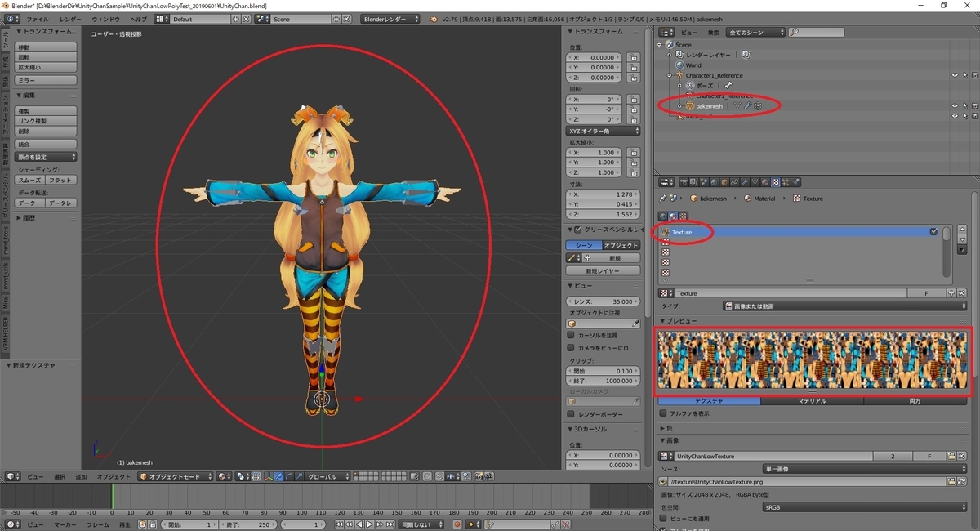Open the ウィンドウ menu

(x=105, y=18)
